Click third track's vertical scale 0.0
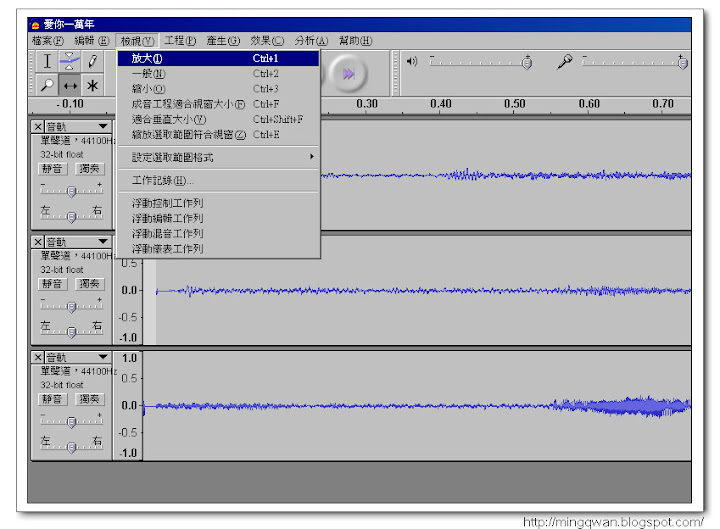The height and width of the screenshot is (529, 720). 129,405
